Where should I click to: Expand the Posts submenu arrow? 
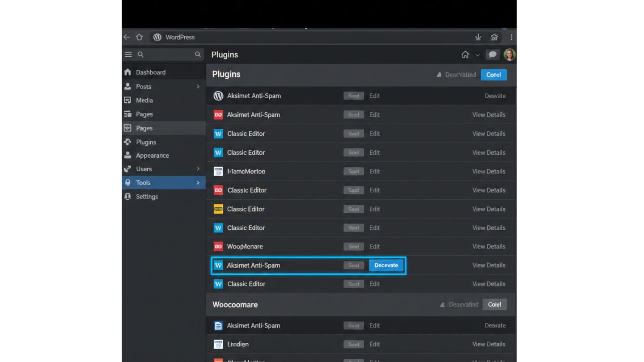click(x=198, y=87)
